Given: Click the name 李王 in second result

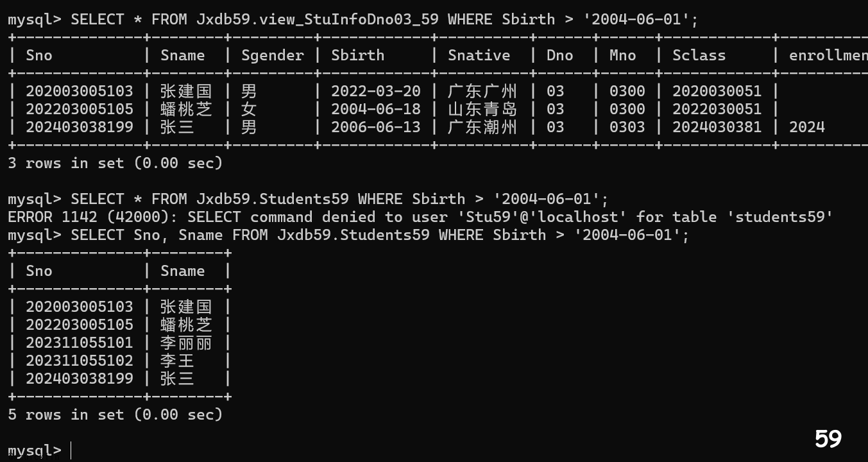Looking at the screenshot, I should (177, 361).
